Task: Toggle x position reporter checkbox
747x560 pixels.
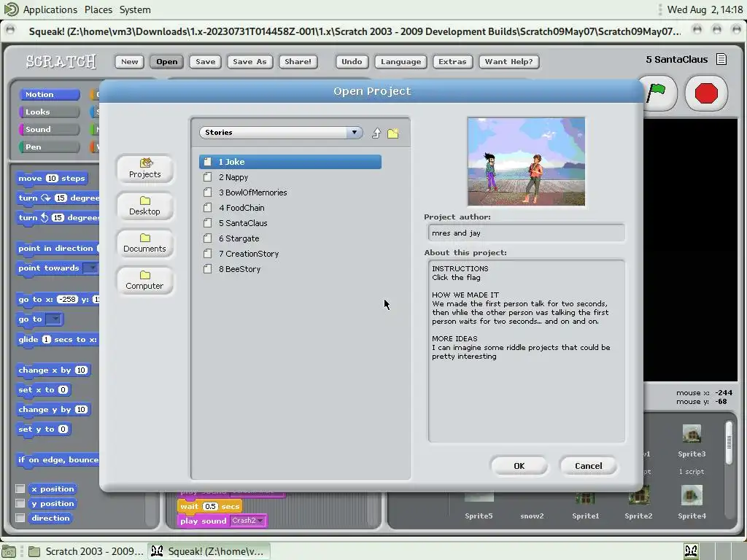Action: 20,489
